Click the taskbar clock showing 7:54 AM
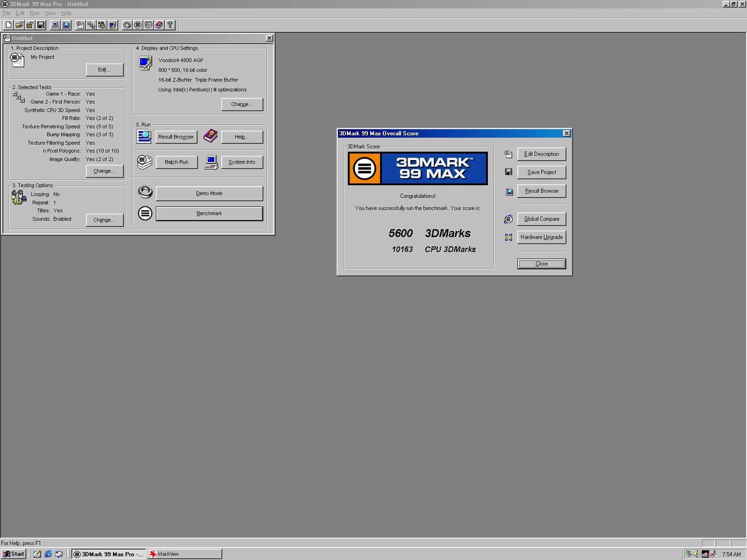747x560 pixels. [x=731, y=554]
